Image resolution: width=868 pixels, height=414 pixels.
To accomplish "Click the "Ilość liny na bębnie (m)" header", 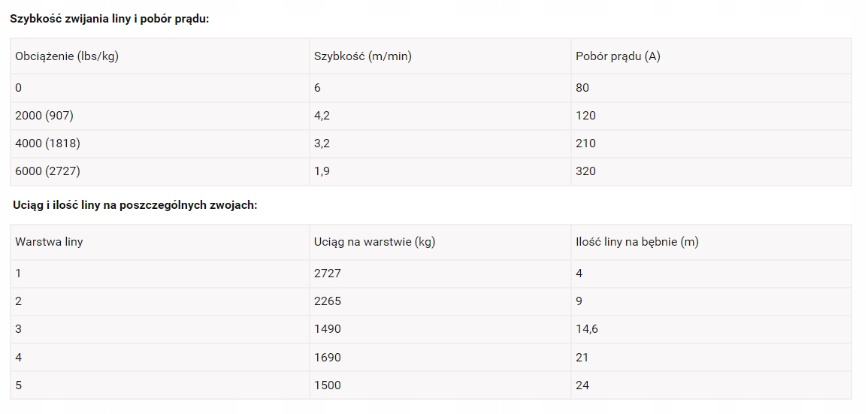I will coord(637,242).
